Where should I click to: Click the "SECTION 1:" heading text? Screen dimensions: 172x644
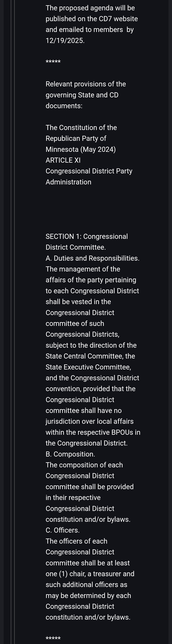pyautogui.click(x=63, y=236)
